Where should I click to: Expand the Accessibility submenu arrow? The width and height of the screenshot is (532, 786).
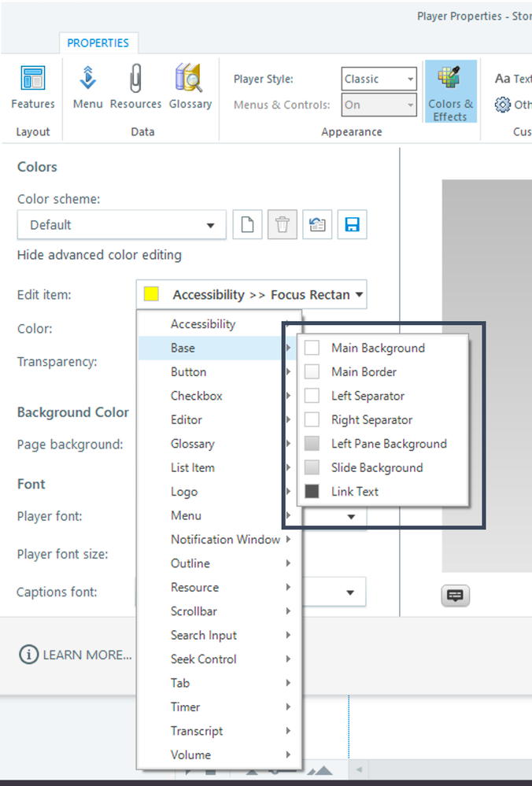[288, 324]
